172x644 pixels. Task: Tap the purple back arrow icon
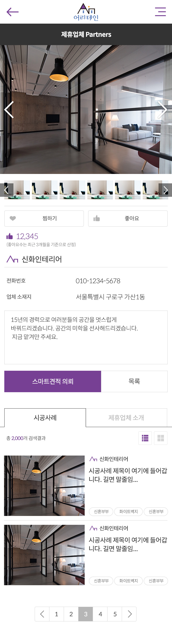coord(12,12)
